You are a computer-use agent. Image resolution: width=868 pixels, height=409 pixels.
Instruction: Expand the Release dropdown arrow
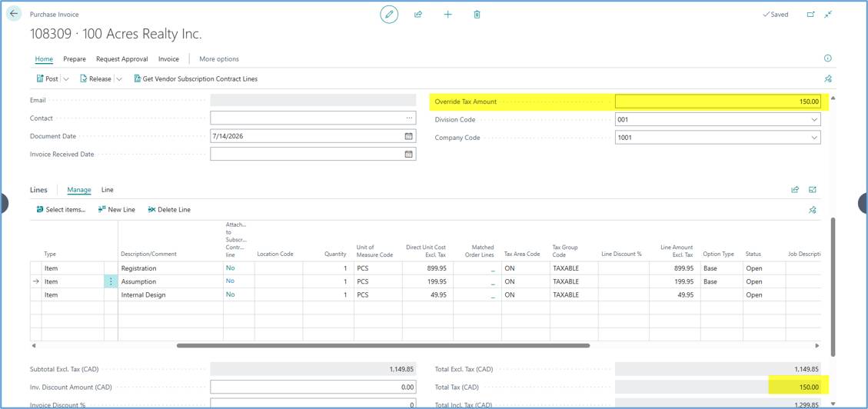(119, 78)
